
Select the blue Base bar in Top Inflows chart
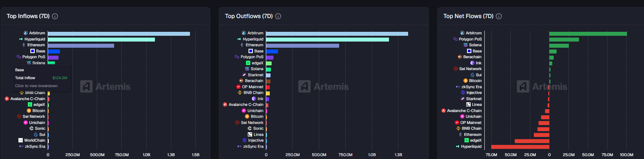pos(54,51)
